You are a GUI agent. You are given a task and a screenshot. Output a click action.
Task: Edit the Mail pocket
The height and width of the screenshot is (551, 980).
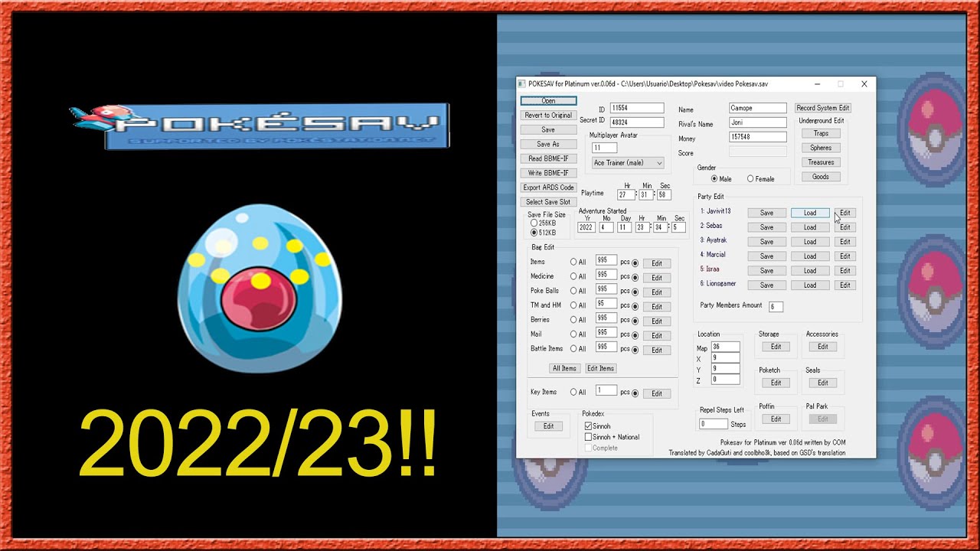click(657, 336)
